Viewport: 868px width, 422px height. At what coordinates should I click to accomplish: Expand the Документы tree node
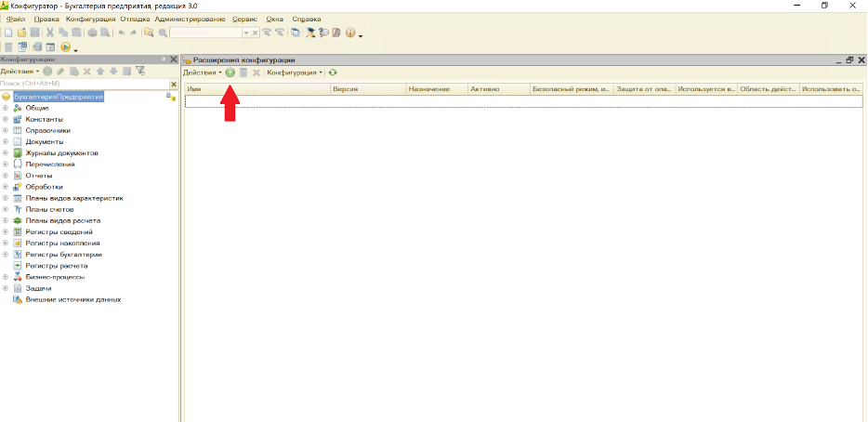(x=6, y=142)
